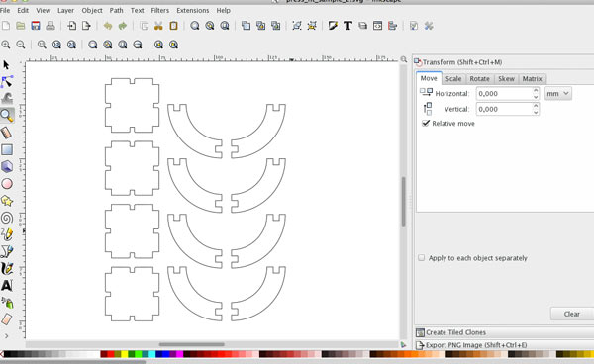Viewport: 594px width, 364px height.
Task: Select the Measure tool
Action: (x=7, y=133)
